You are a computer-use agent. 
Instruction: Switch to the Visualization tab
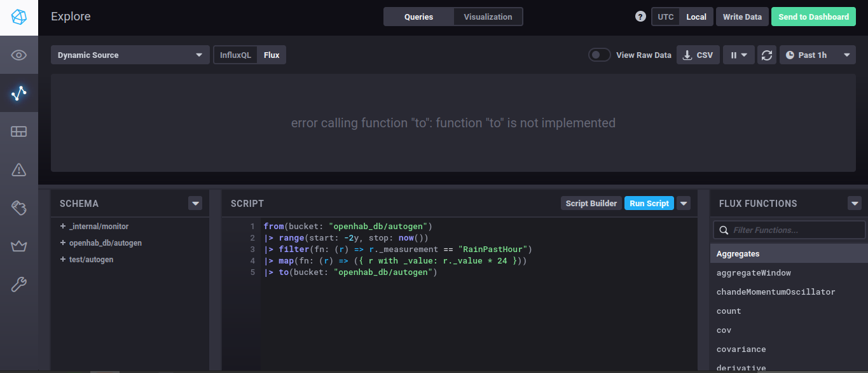tap(488, 17)
